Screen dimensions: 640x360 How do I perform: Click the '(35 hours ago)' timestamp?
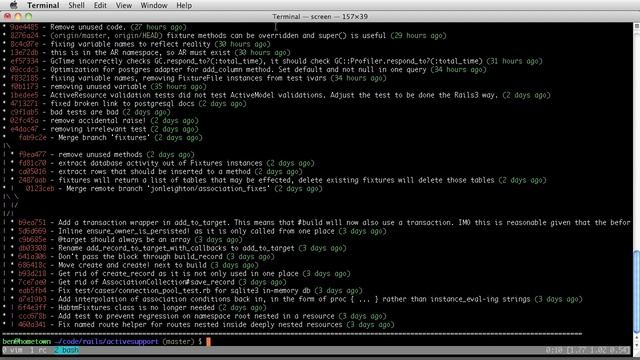tap(178, 87)
